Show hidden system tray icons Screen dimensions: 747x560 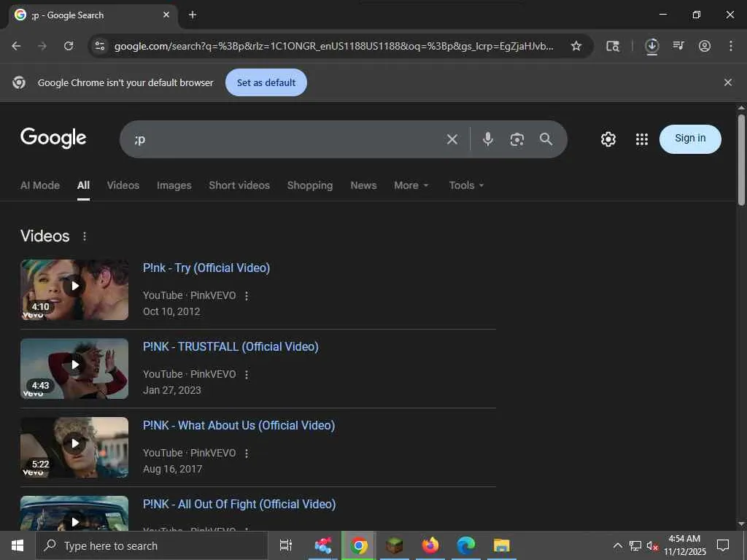click(x=617, y=545)
